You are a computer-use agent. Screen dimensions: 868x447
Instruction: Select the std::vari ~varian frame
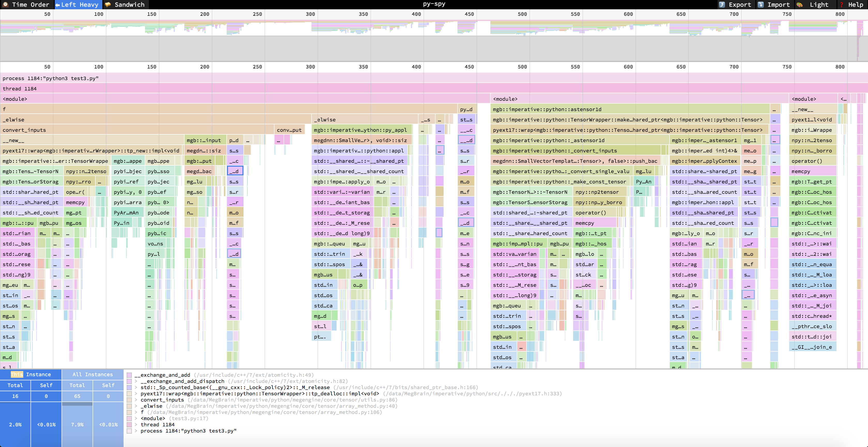(x=342, y=192)
